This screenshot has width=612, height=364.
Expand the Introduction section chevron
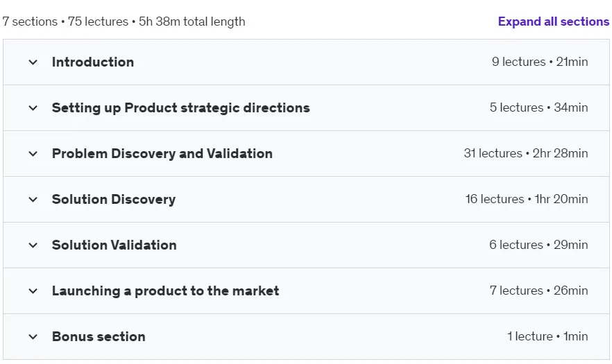coord(33,62)
